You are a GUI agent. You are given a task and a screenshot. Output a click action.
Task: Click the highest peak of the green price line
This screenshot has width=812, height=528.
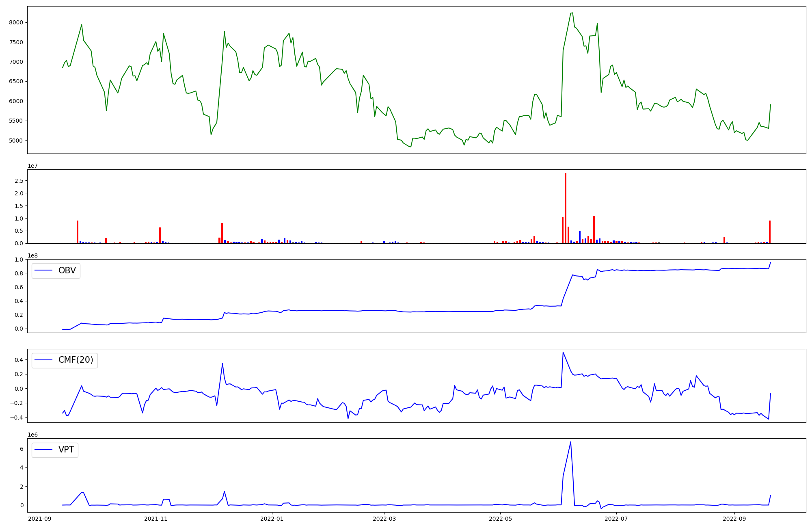pos(572,13)
